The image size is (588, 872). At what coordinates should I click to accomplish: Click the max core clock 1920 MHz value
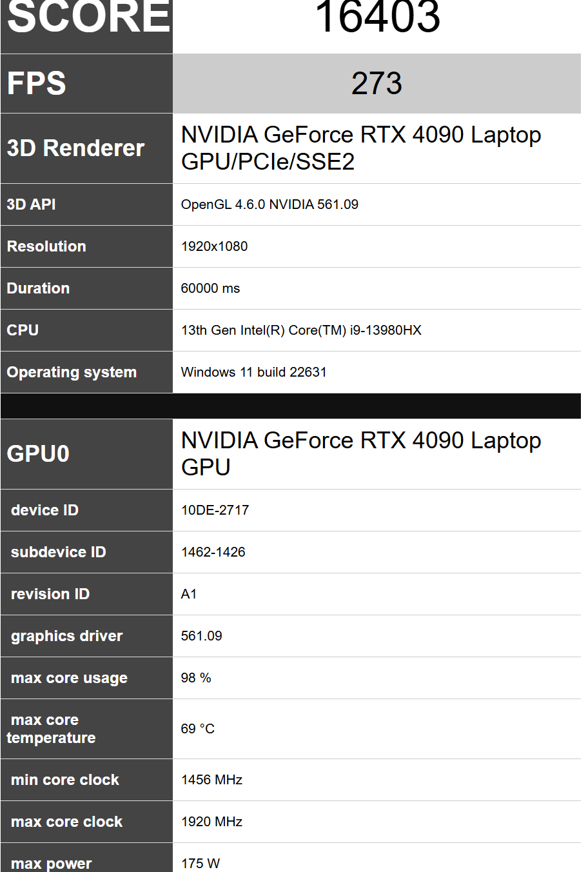[x=211, y=822]
